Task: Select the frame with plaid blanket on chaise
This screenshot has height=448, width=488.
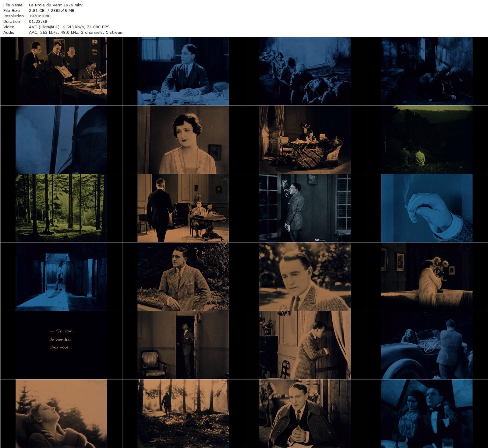Action: coord(305,140)
